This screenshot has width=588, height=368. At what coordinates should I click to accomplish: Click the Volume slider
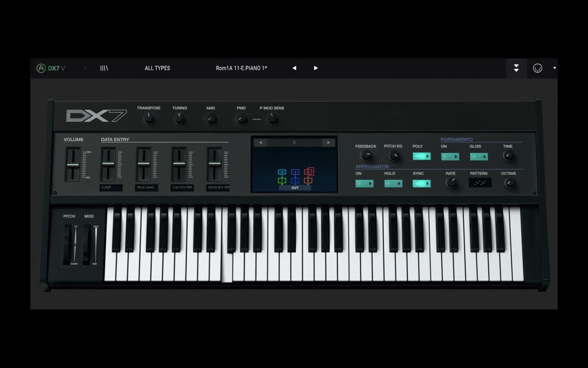(x=73, y=164)
